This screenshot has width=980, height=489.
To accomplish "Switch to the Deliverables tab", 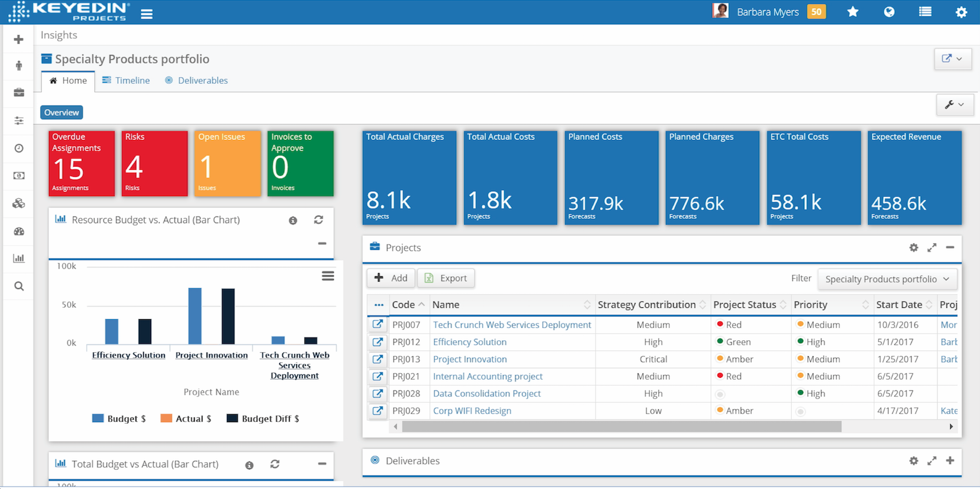I will pos(196,81).
